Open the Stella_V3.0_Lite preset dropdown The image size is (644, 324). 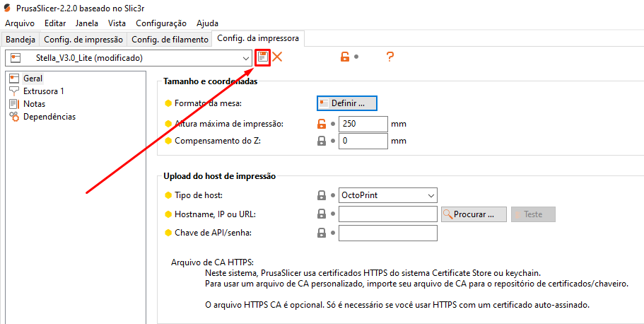(128, 58)
